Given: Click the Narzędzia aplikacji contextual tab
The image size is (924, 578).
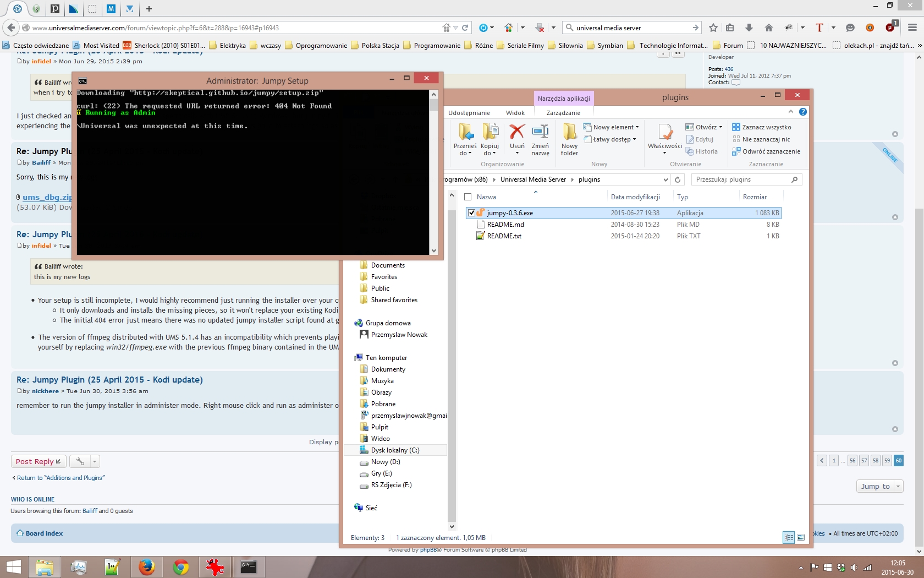Looking at the screenshot, I should 564,99.
